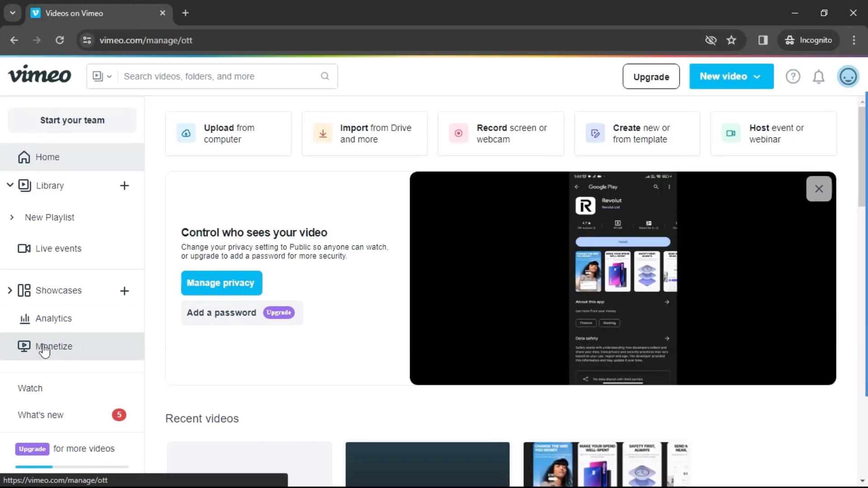This screenshot has width=868, height=488.
Task: Open the Upload from computer option
Action: 228,133
